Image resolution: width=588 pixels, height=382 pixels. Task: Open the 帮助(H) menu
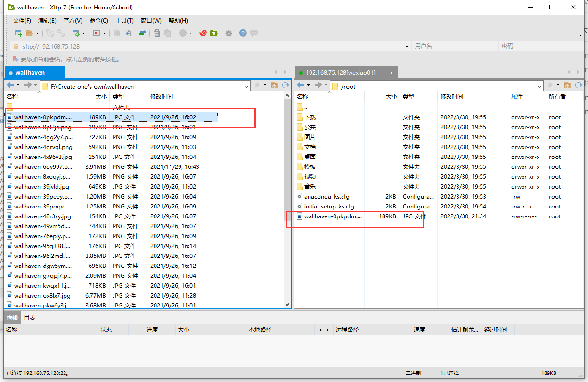click(x=178, y=21)
